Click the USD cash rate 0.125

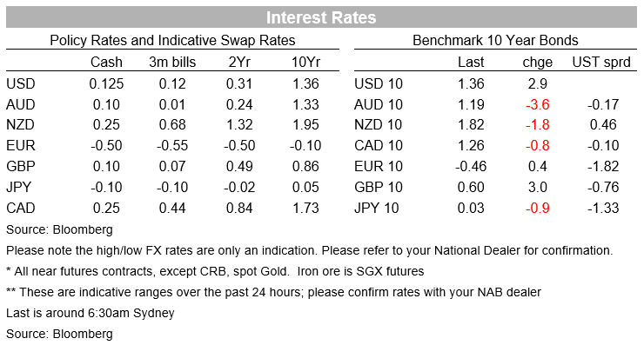[x=106, y=83]
